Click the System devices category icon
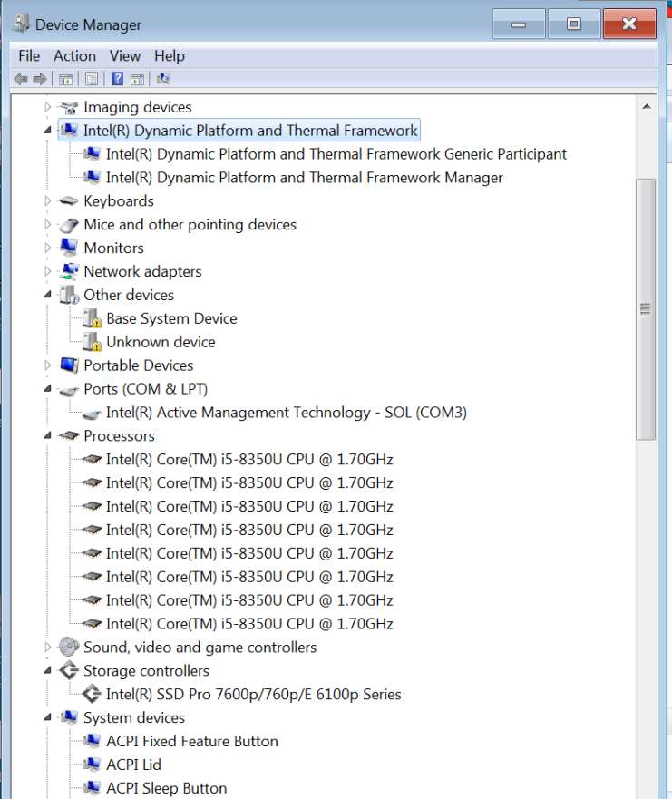The width and height of the screenshot is (672, 799). point(69,717)
